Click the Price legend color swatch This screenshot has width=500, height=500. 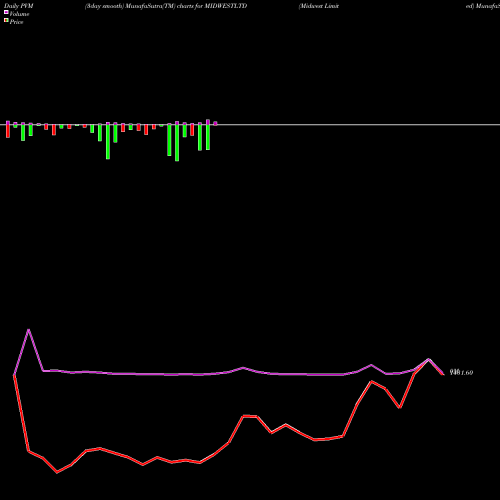[x=6, y=21]
